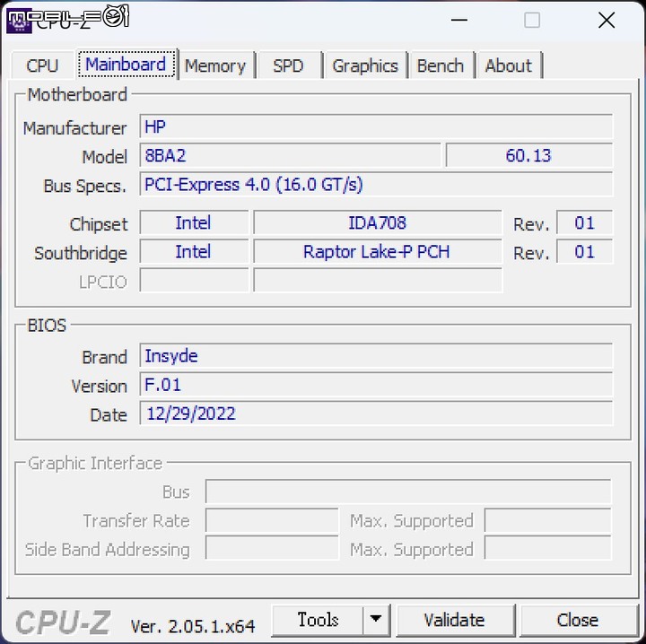Close the window with the X button
This screenshot has width=646, height=644.
[607, 20]
